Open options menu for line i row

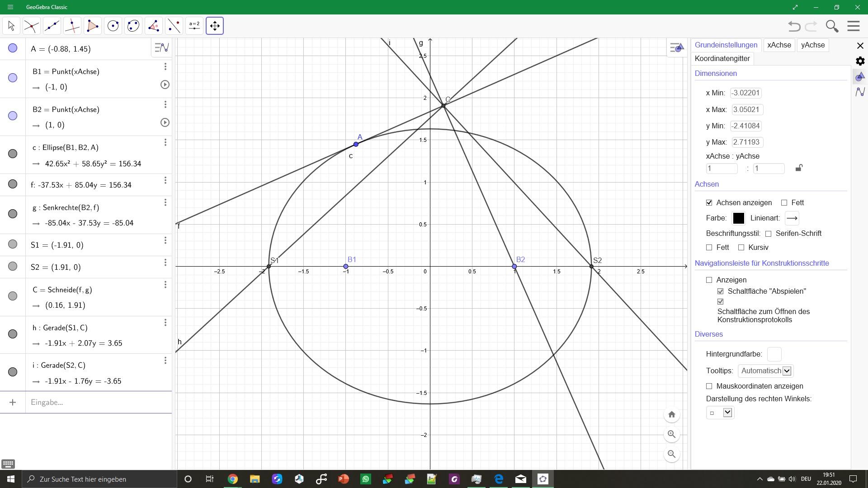[165, 361]
